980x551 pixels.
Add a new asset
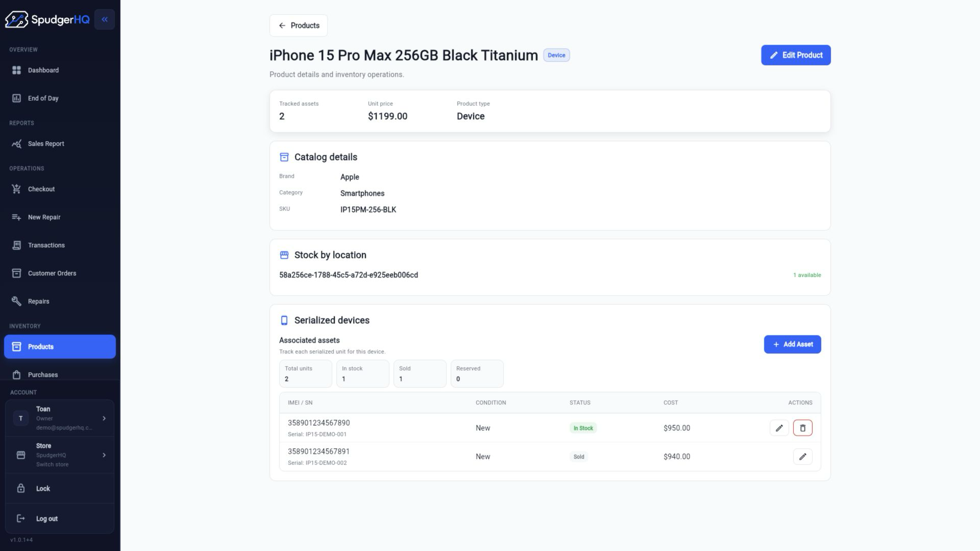792,344
